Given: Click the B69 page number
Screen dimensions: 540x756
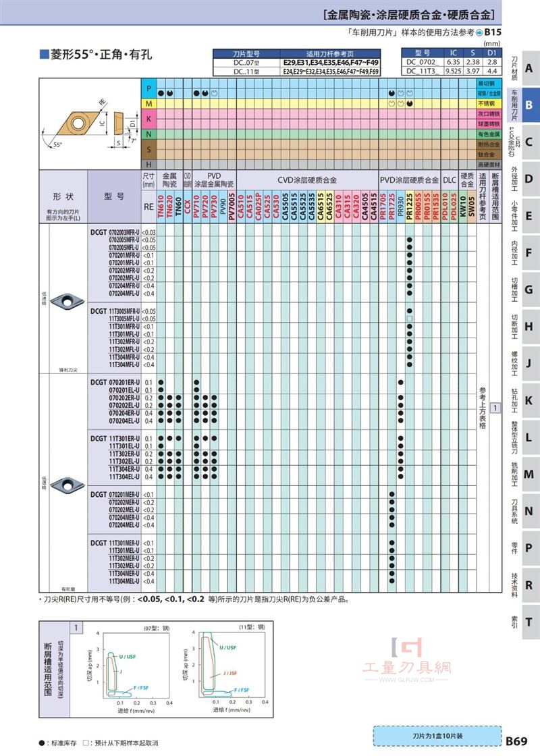Looking at the screenshot, I should pyautogui.click(x=516, y=741).
